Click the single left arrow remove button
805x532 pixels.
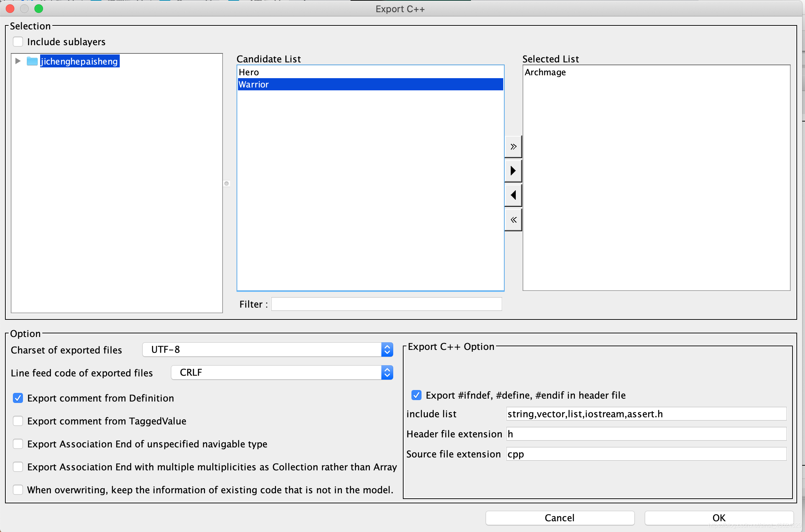point(513,195)
